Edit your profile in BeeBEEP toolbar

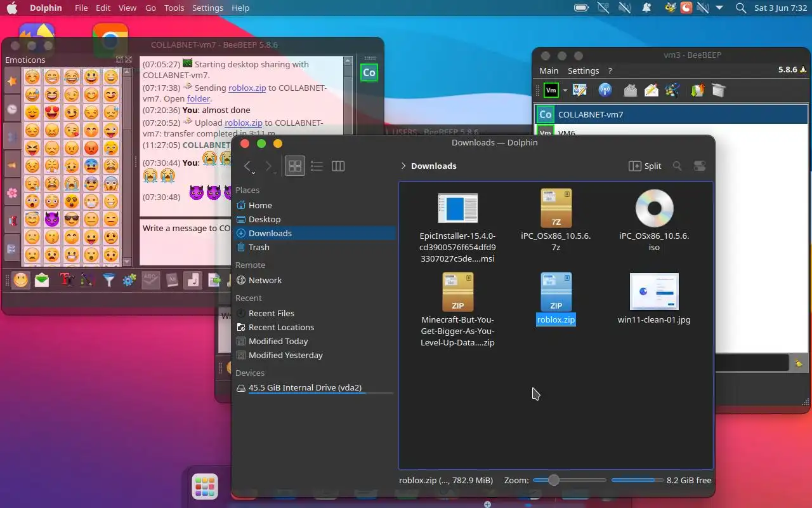tap(579, 90)
